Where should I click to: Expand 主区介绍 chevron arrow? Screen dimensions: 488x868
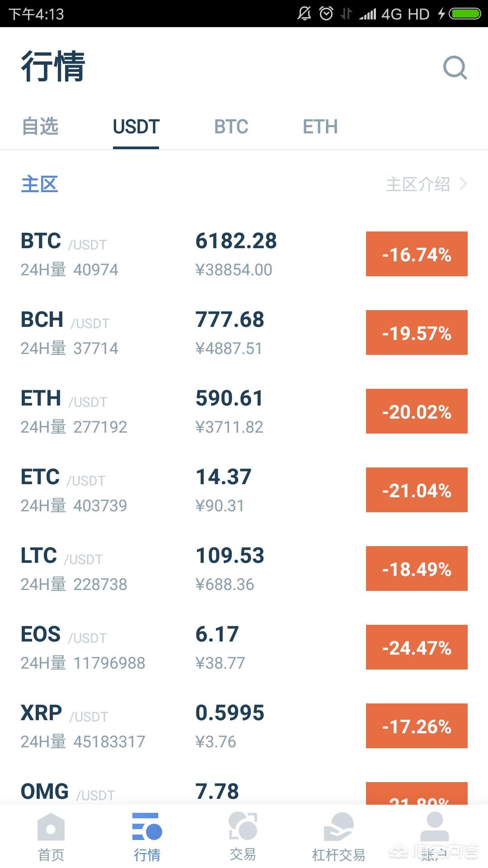[x=463, y=184]
